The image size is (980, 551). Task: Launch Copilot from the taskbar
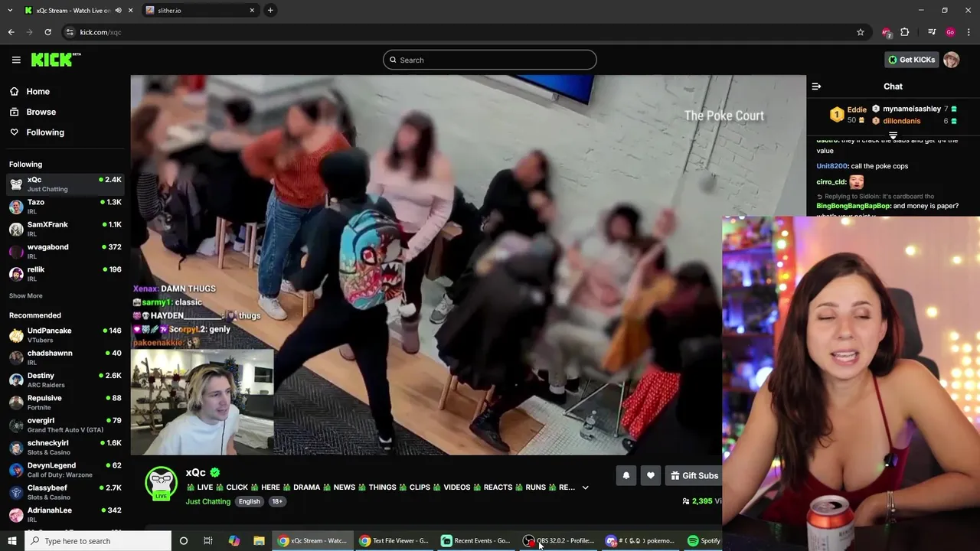(x=234, y=541)
